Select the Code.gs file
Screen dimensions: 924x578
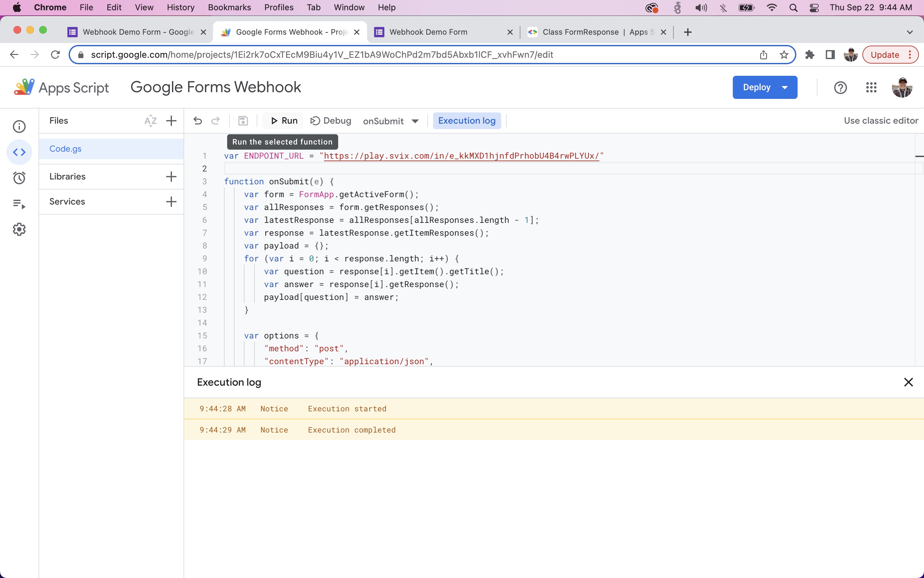(112, 149)
